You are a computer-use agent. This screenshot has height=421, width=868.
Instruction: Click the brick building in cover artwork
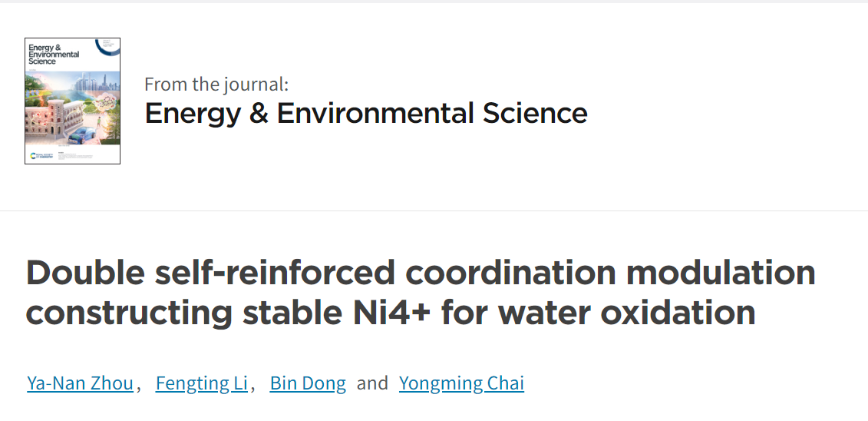[54, 119]
